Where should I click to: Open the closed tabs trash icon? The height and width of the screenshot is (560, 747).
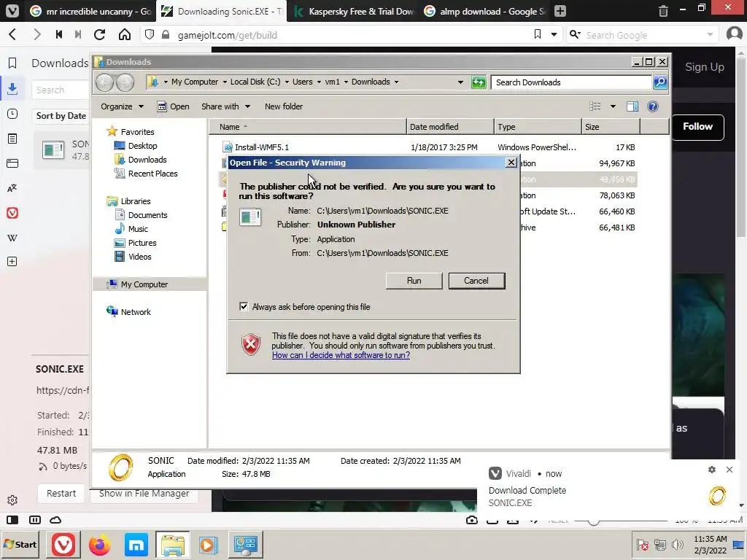point(663,11)
